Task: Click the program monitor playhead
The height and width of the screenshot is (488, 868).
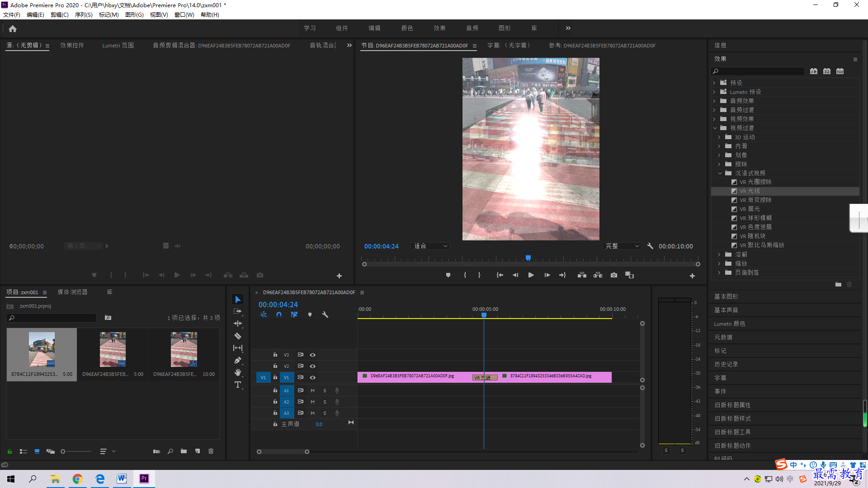Action: 528,258
